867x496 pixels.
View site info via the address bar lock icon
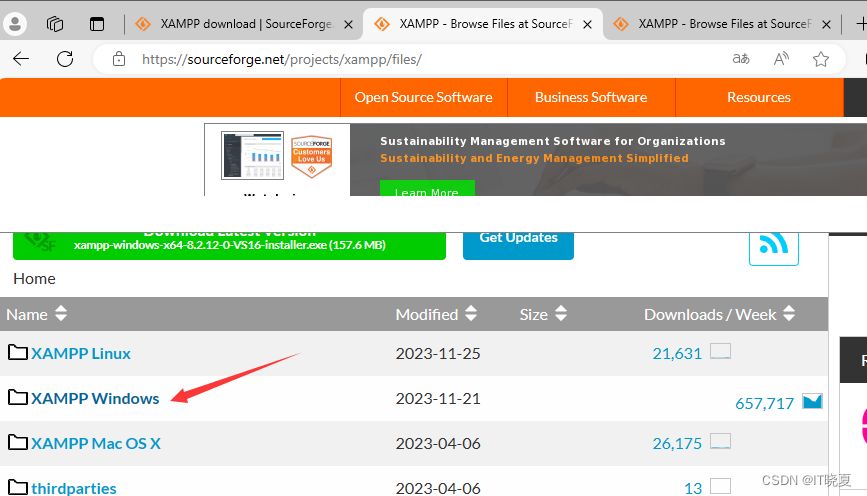point(119,59)
